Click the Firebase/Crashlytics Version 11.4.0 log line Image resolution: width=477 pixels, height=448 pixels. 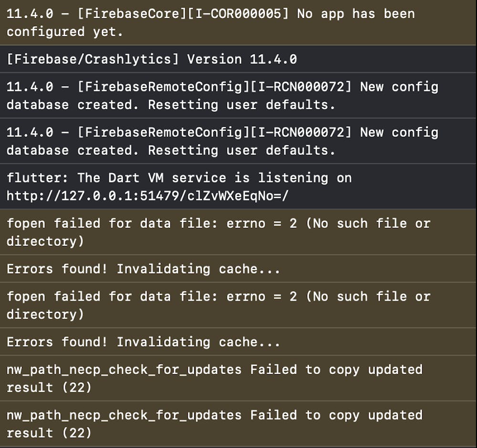coord(152,59)
